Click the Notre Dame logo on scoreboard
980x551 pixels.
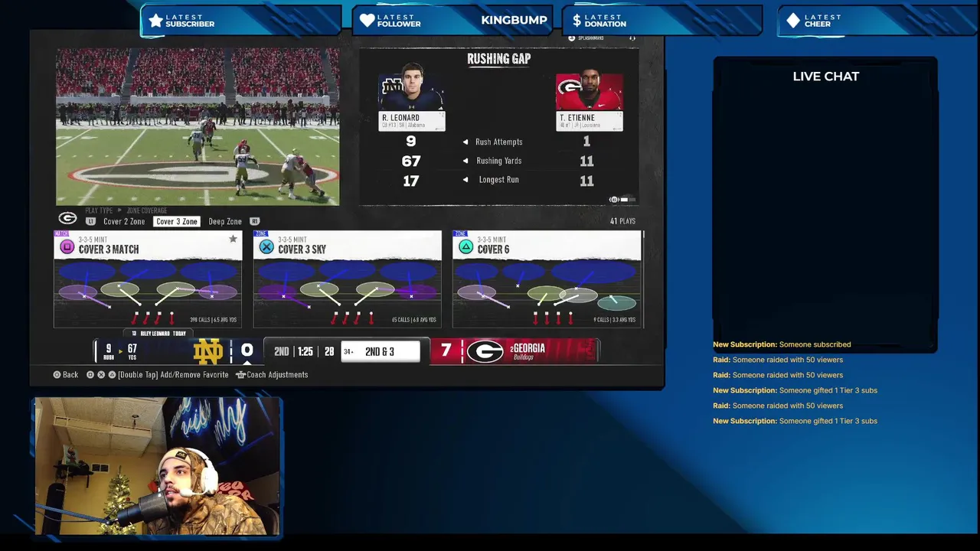(x=208, y=351)
